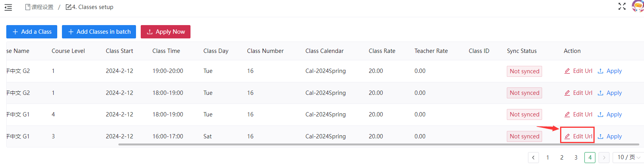Viewport: 644px width, 167px height.
Task: Click the red Apply Now button
Action: 165,32
